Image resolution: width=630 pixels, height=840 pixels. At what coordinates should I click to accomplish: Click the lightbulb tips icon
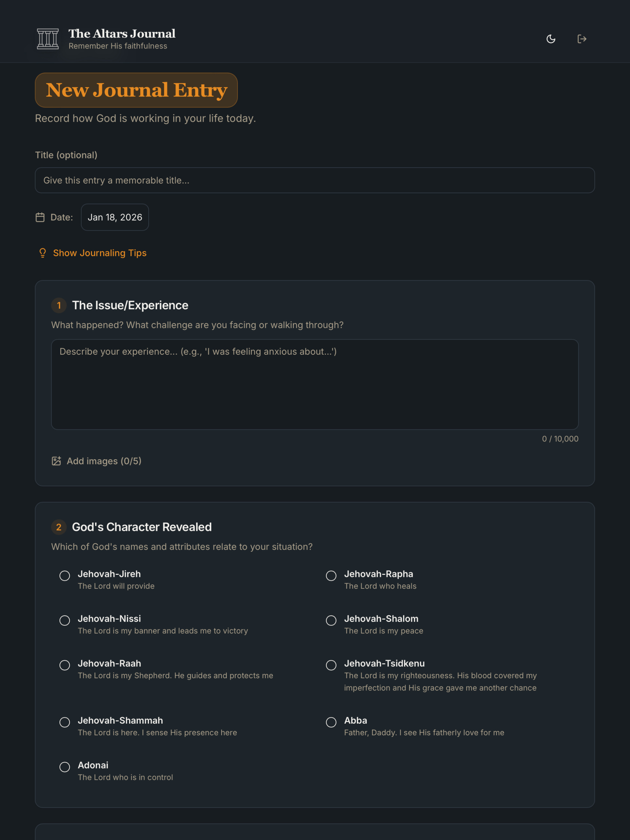click(42, 253)
